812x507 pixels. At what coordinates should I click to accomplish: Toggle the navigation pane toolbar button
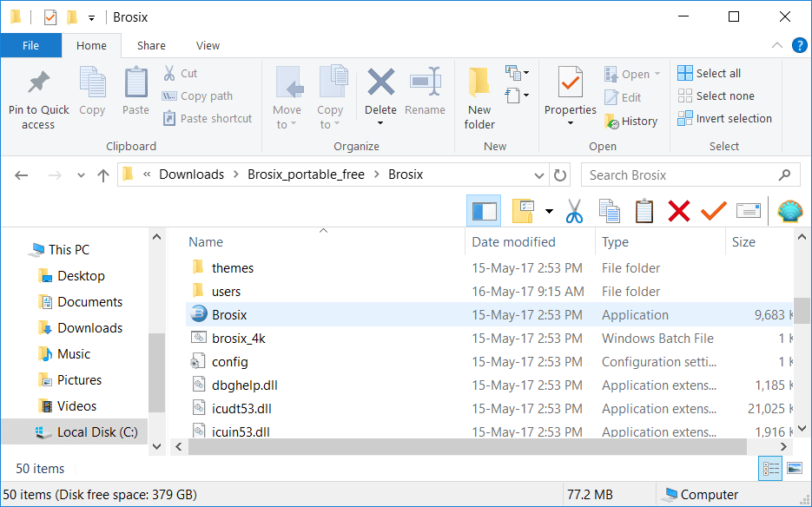coord(484,211)
